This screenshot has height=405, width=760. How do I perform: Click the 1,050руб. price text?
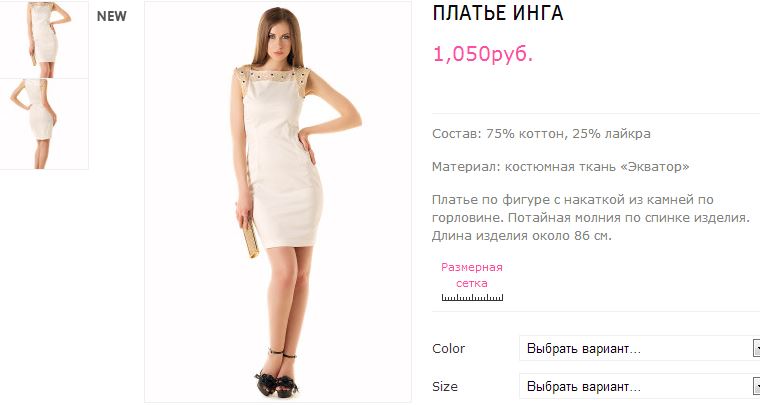click(x=483, y=54)
